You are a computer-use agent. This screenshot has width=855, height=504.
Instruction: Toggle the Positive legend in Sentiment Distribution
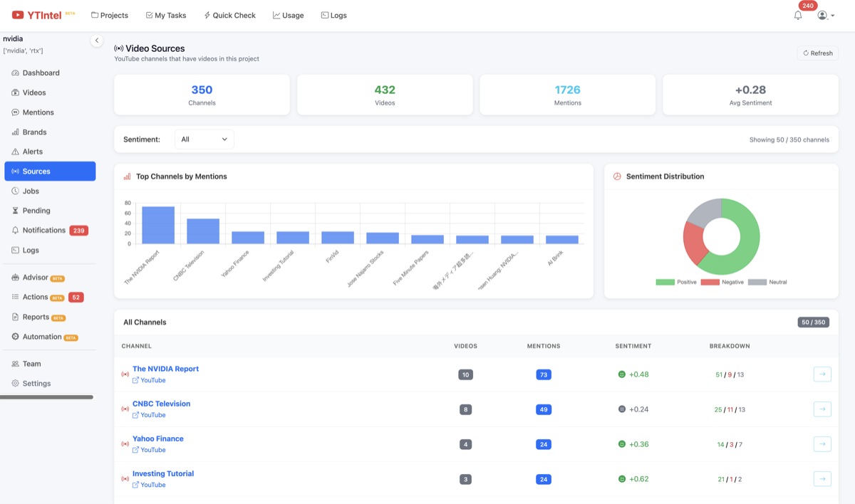point(676,283)
